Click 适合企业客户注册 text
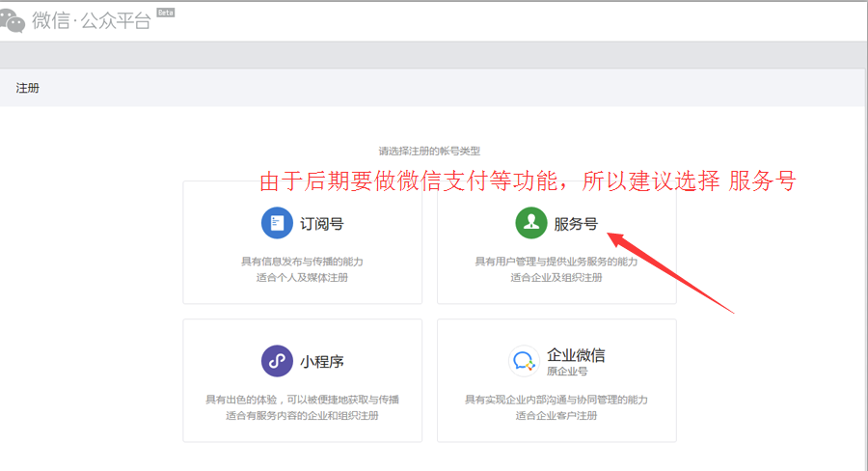 tap(556, 416)
